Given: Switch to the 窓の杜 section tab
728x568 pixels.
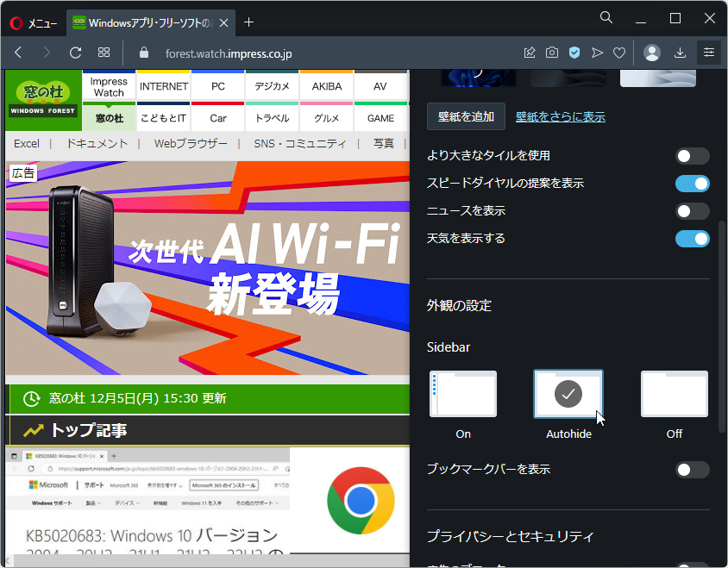Looking at the screenshot, I should (x=109, y=117).
